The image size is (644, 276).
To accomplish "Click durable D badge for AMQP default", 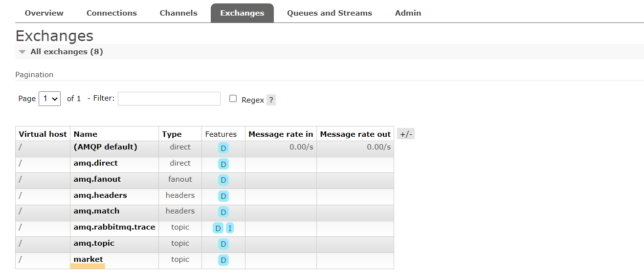I will tap(223, 149).
